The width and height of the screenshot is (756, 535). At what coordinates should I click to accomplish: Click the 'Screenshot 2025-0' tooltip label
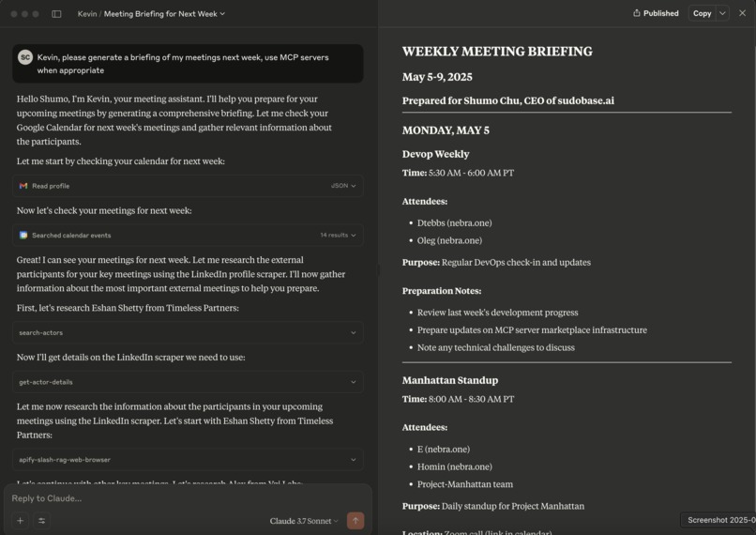718,520
